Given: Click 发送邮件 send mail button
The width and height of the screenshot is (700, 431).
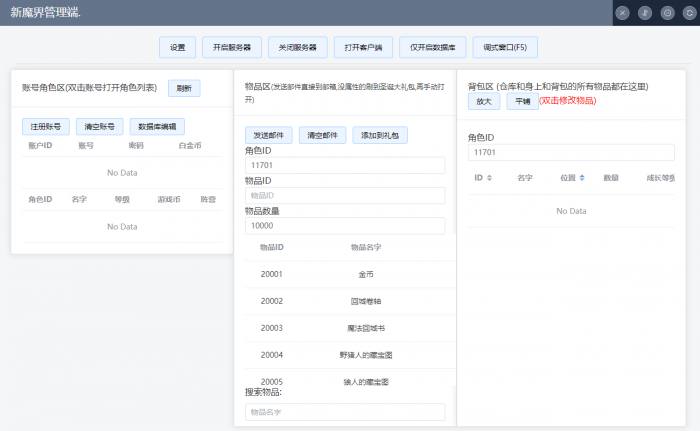Looking at the screenshot, I should tap(268, 135).
